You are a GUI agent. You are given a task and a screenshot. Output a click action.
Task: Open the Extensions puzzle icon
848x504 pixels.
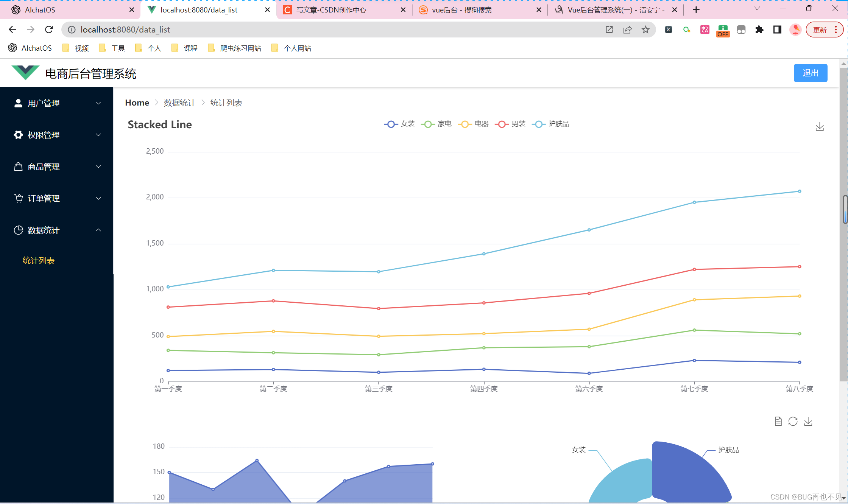[759, 30]
